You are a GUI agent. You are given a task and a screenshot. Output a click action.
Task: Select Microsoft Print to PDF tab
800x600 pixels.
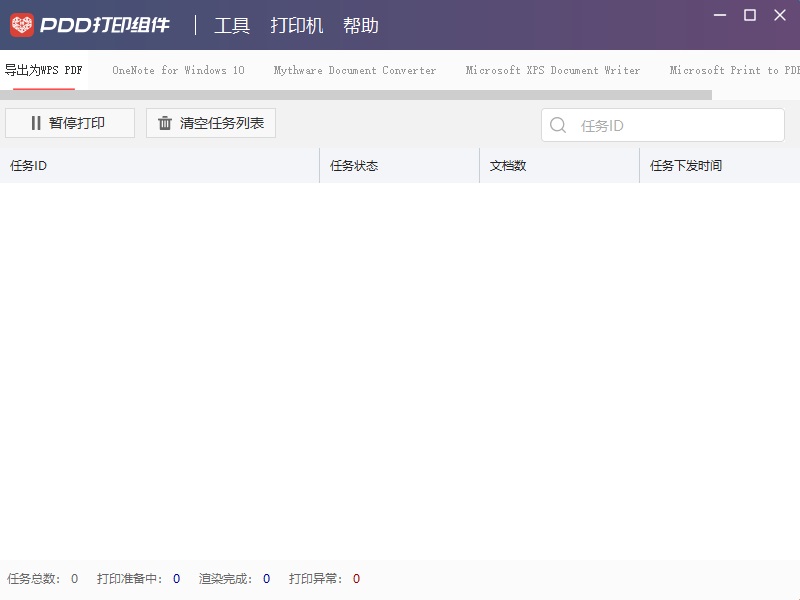click(734, 70)
